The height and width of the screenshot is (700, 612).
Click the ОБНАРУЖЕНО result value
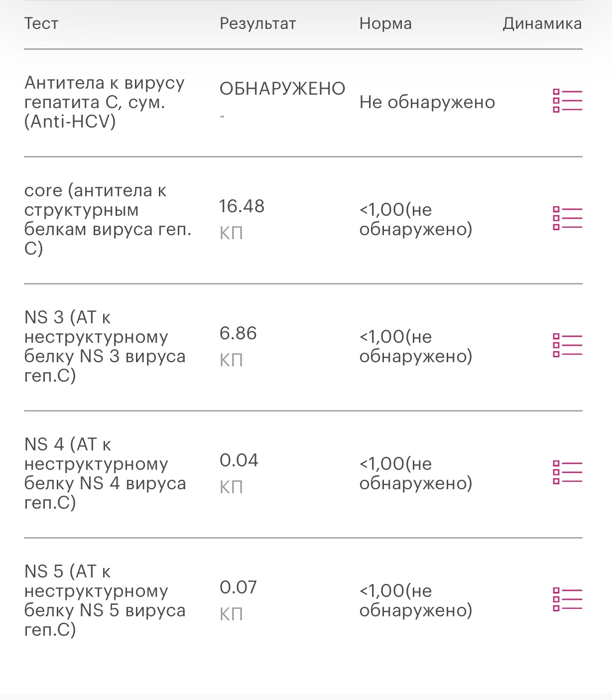[282, 89]
